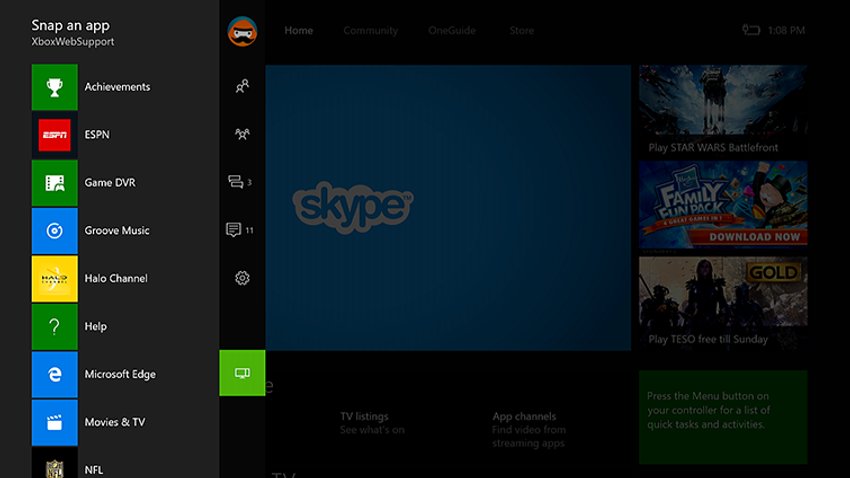Image resolution: width=850 pixels, height=478 pixels.
Task: Open the profile avatar gamerpic
Action: [x=242, y=31]
